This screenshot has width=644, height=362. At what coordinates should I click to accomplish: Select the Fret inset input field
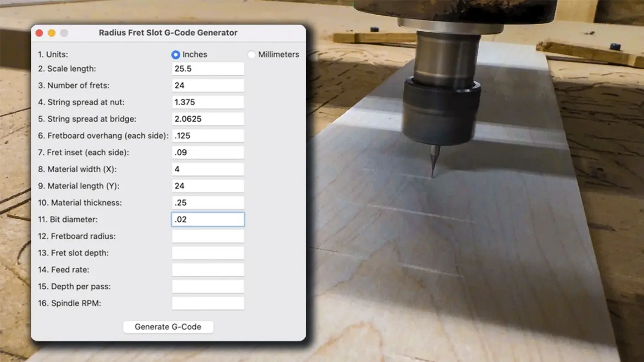(x=207, y=152)
